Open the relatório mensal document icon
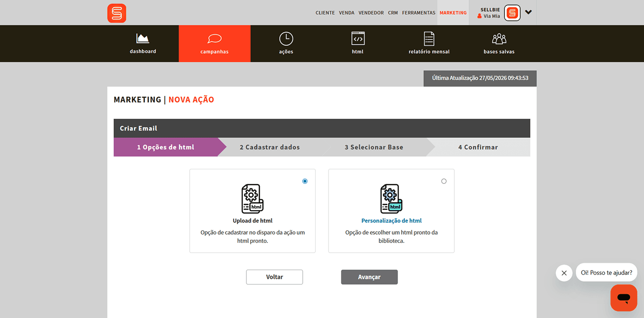The height and width of the screenshot is (318, 644). [x=429, y=39]
